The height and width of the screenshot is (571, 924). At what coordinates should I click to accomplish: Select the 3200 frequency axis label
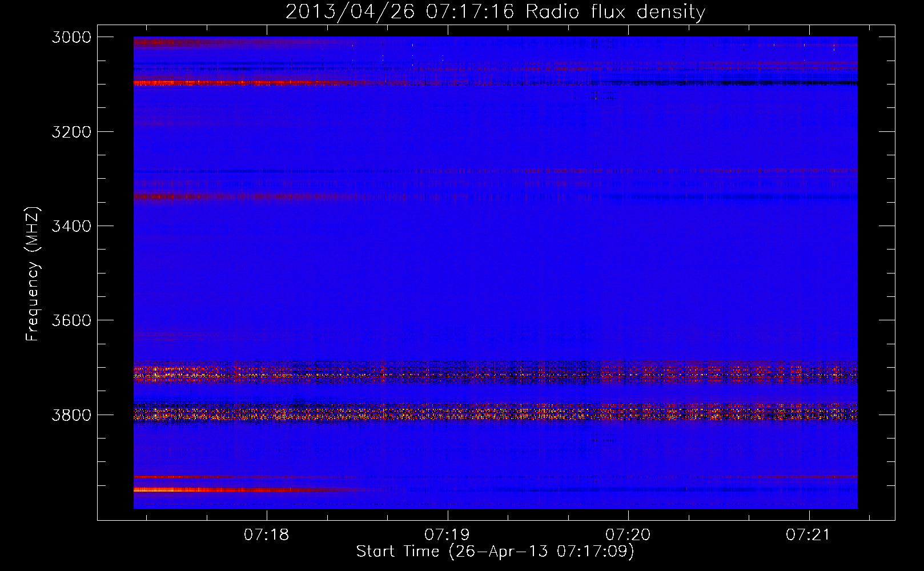pyautogui.click(x=71, y=132)
